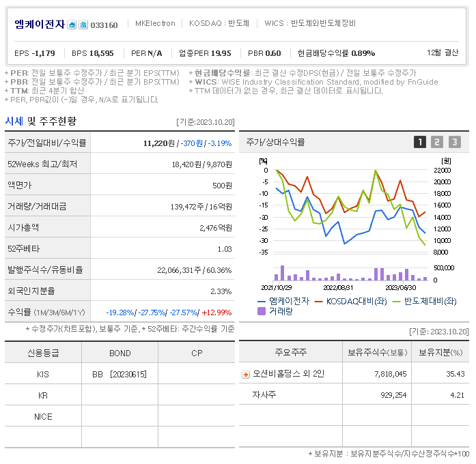
Task: Select the 엠케이전자 blue legend entry
Action: 283,301
